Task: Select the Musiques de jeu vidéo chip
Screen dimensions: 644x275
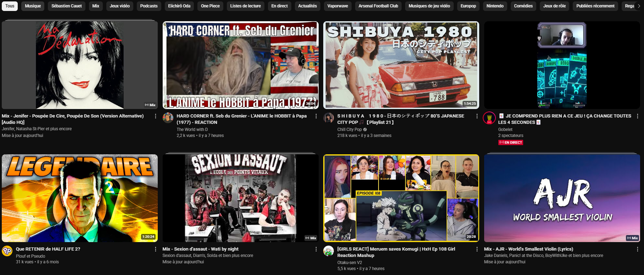Action: tap(429, 6)
